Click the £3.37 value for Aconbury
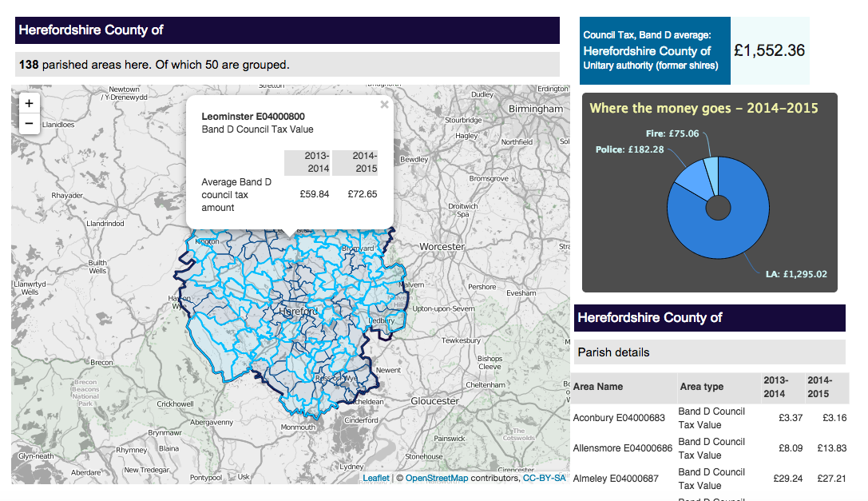 tap(791, 418)
